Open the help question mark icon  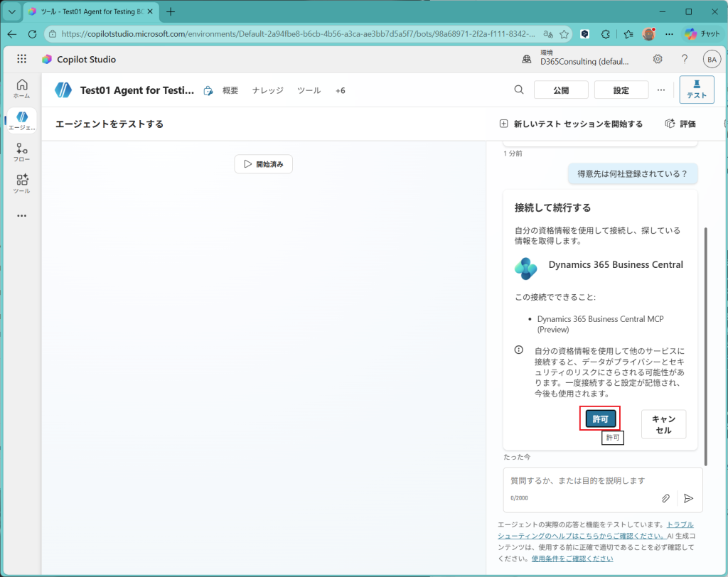click(x=685, y=59)
